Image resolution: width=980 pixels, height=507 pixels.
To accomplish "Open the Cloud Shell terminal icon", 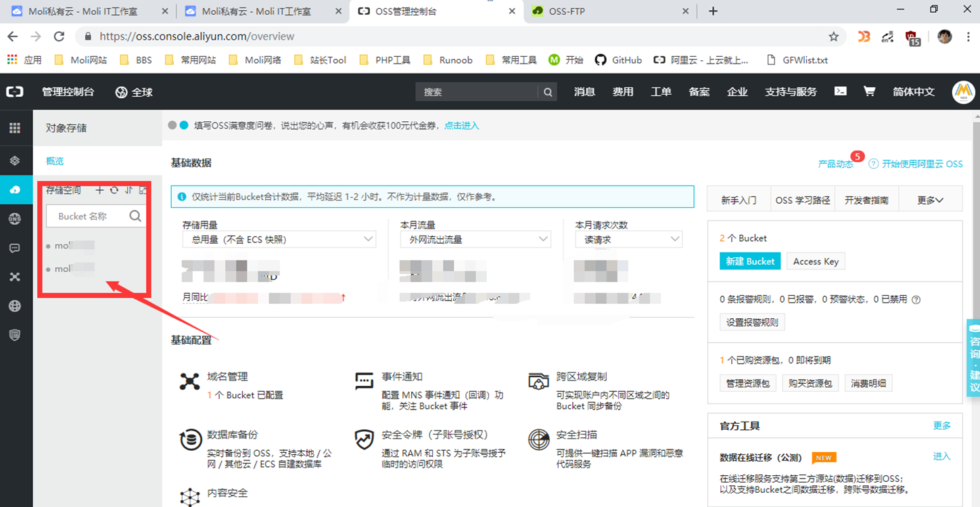I will pos(841,91).
